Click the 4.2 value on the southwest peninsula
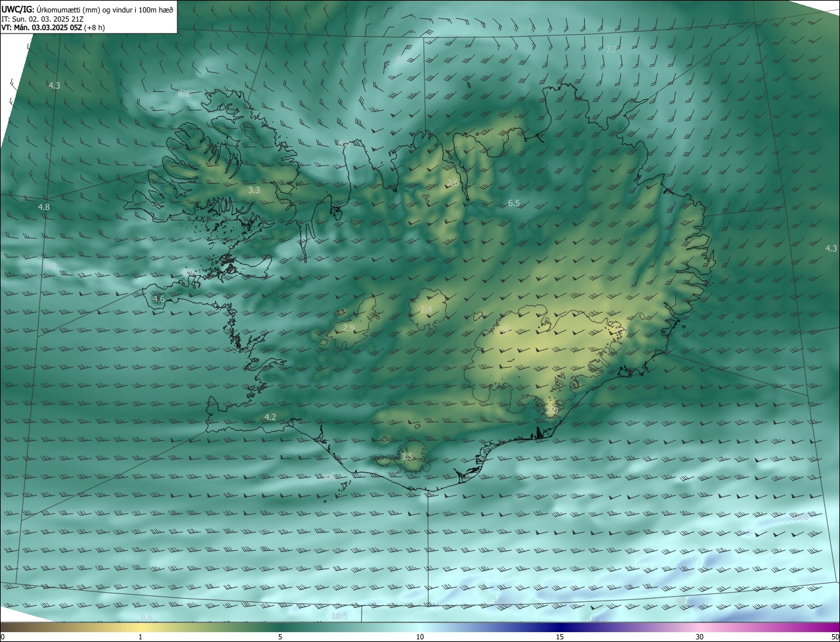The image size is (840, 642). (270, 417)
